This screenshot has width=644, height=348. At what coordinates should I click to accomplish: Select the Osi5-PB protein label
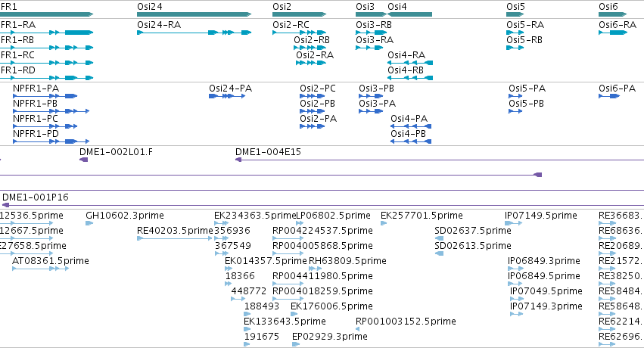(x=527, y=104)
